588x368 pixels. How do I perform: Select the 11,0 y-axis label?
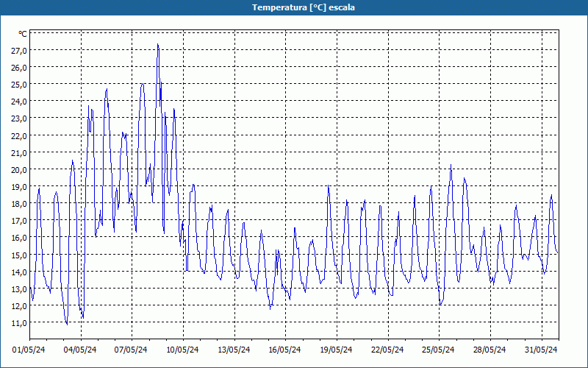pos(19,323)
